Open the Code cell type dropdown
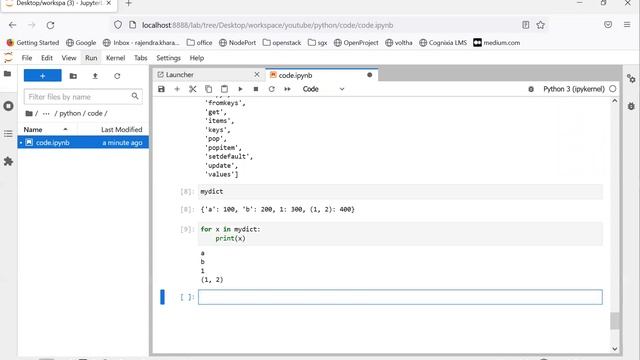The image size is (640, 360). 323,89
